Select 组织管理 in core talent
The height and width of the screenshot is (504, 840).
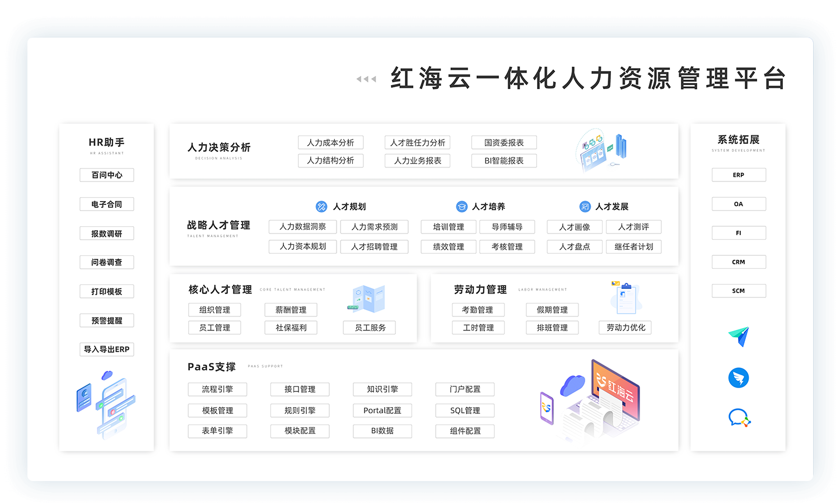215,310
